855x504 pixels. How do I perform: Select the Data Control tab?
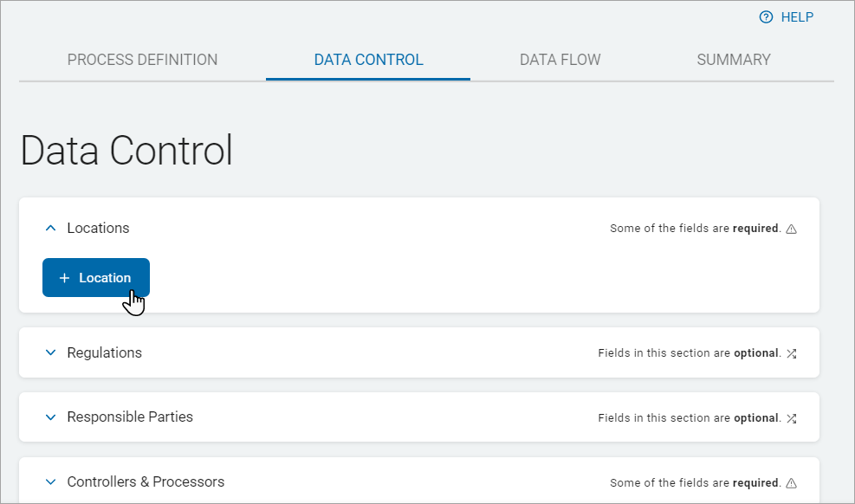tap(368, 60)
